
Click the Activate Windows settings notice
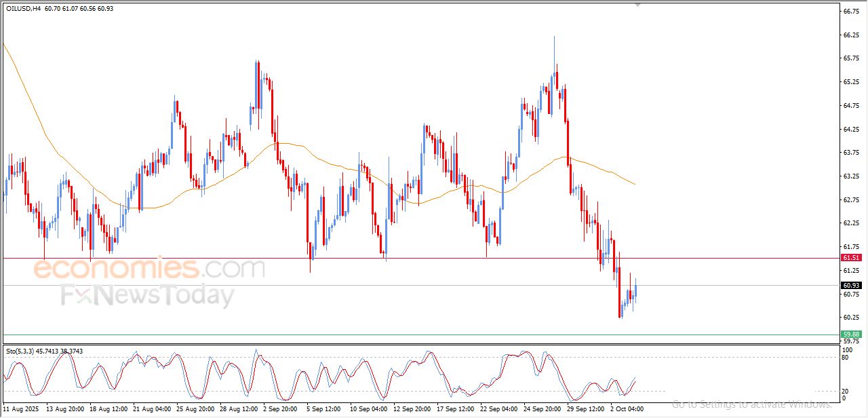click(x=751, y=404)
